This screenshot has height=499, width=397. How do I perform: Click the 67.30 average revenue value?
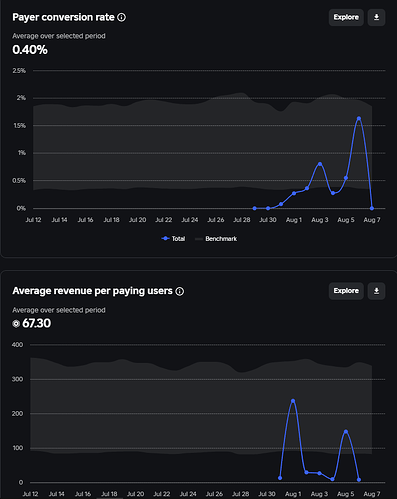tap(36, 323)
